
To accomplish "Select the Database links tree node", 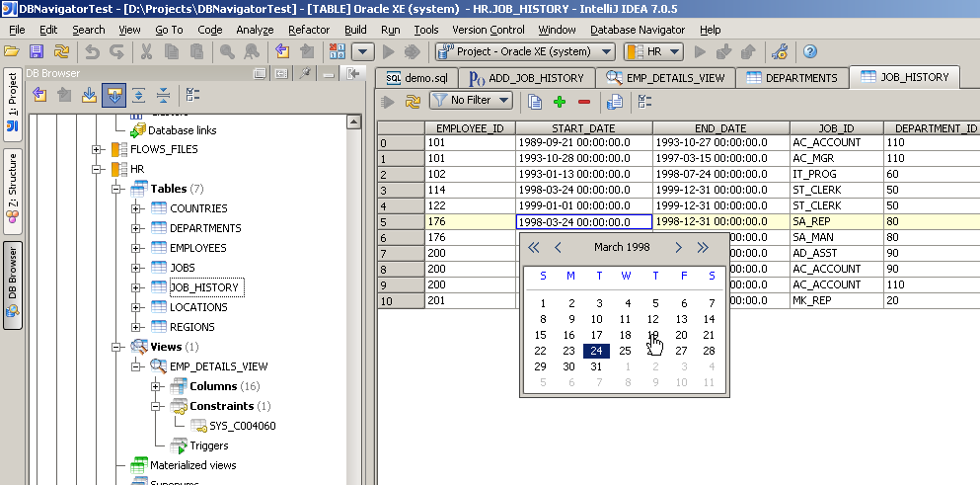I will click(182, 130).
